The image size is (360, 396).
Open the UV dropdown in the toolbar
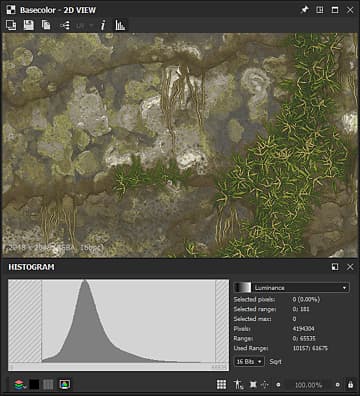(84, 25)
